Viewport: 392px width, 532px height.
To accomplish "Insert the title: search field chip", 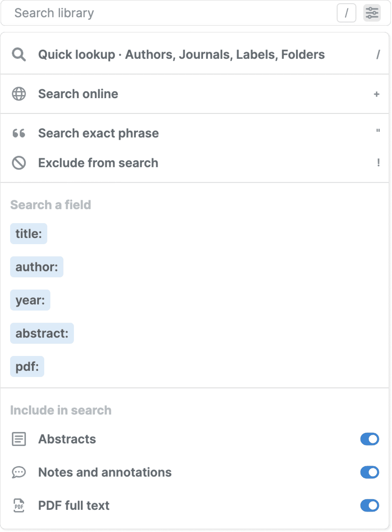I will [x=29, y=234].
